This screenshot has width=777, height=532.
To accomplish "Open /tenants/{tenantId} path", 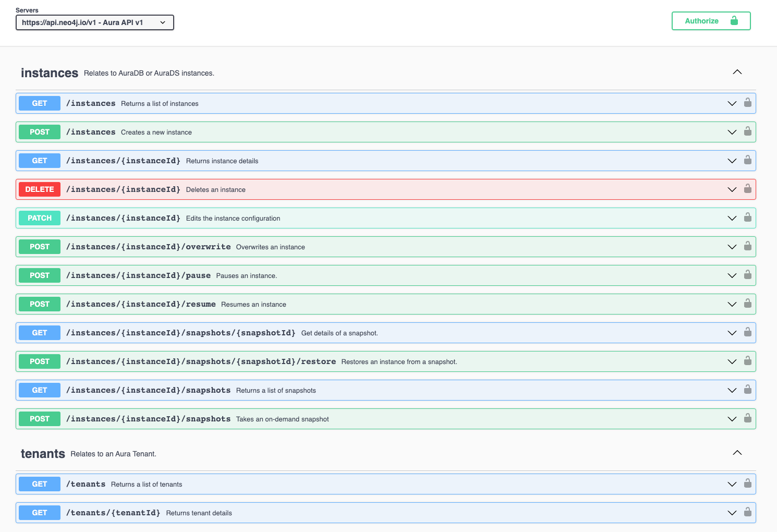I will click(113, 513).
